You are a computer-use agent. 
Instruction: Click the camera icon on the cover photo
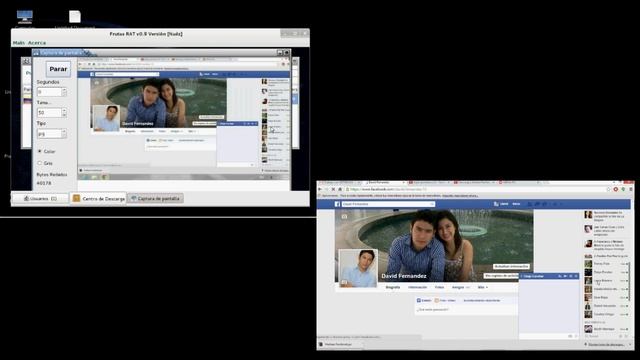[x=344, y=216]
